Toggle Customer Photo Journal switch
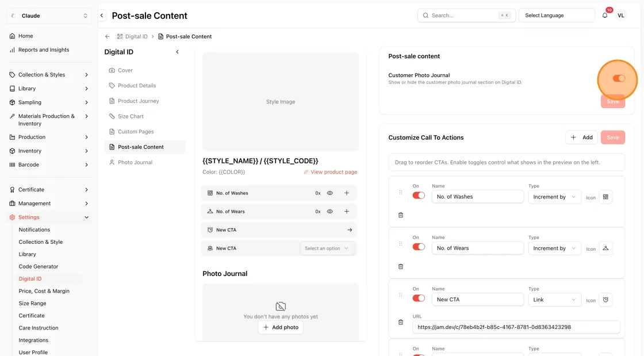The width and height of the screenshot is (644, 356). pos(619,78)
